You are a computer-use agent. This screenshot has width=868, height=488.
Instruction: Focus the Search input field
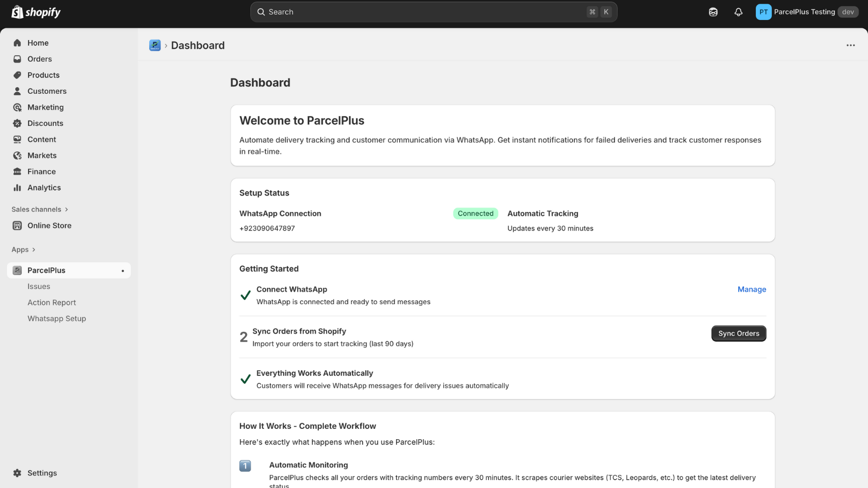(x=423, y=12)
